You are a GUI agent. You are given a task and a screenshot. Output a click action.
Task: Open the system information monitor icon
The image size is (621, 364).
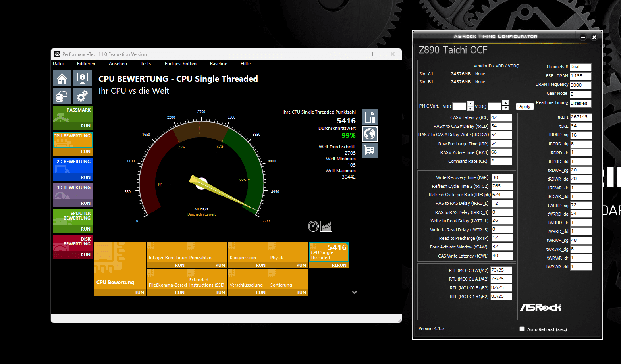[x=83, y=78]
